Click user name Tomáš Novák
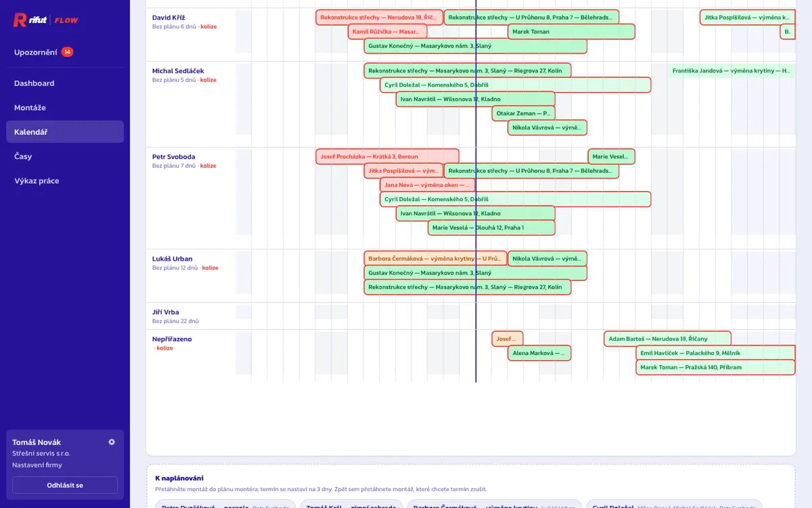 (x=37, y=442)
